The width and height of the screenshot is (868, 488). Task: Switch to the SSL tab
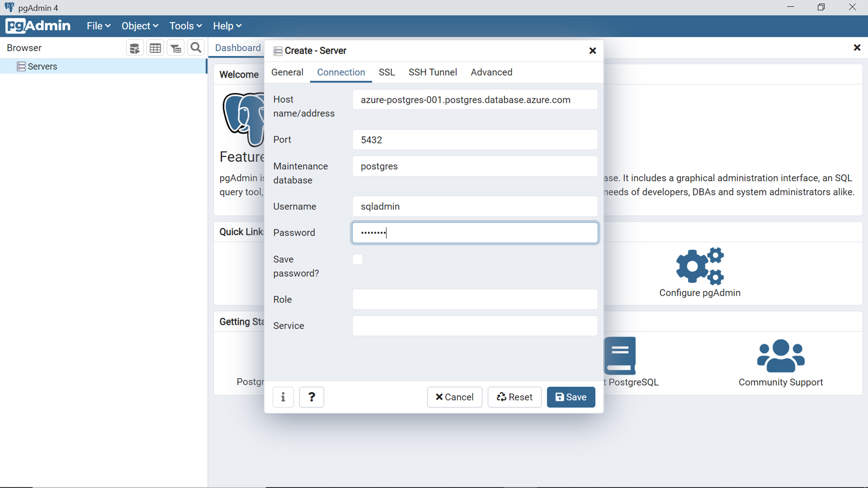pos(387,72)
